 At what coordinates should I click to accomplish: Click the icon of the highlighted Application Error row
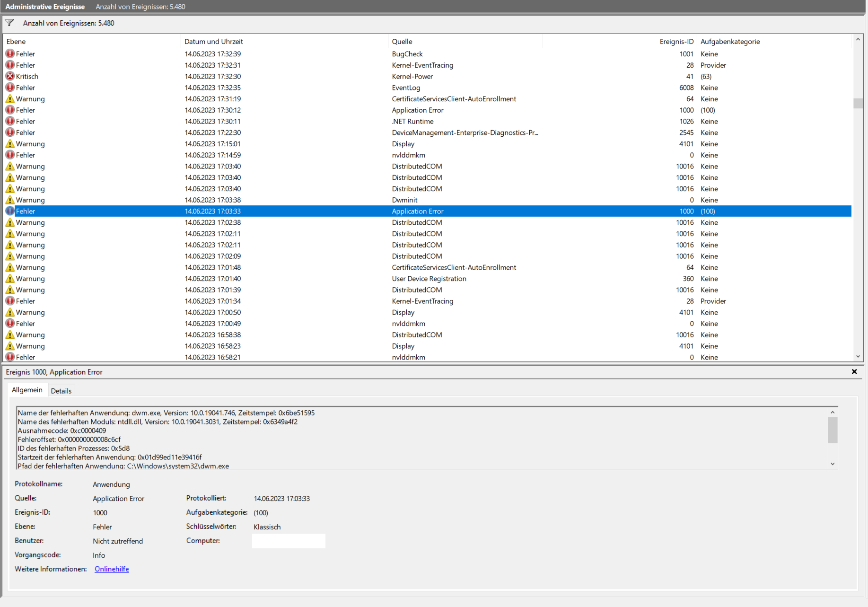click(x=10, y=211)
